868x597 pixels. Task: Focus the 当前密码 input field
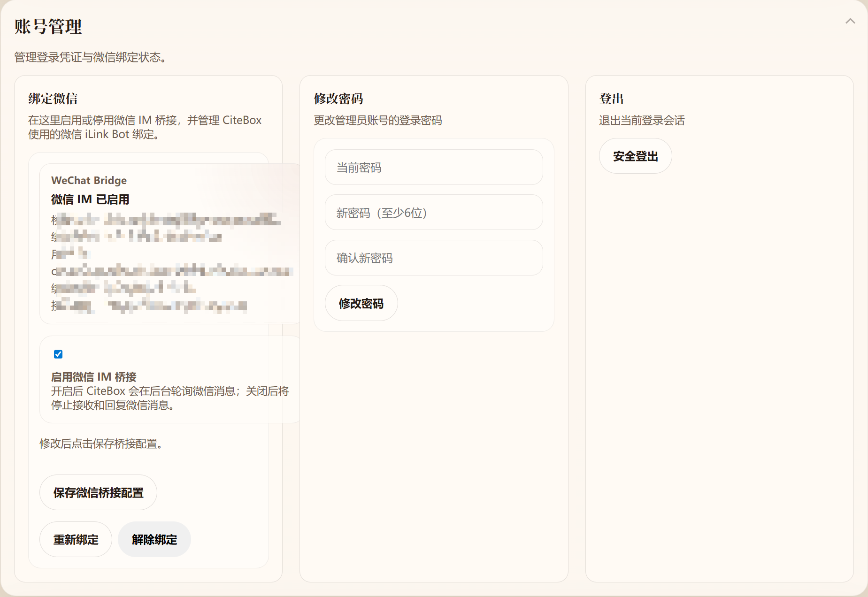click(x=433, y=167)
